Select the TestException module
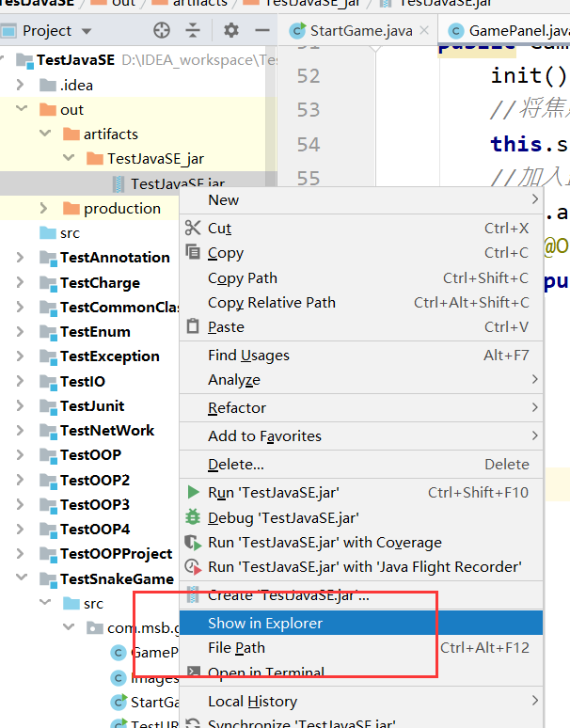This screenshot has height=728, width=570. click(110, 356)
